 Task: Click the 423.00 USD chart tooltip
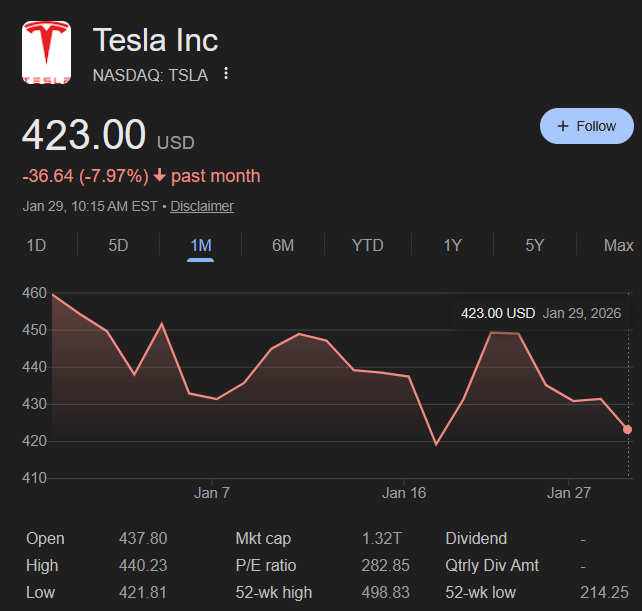click(x=540, y=313)
